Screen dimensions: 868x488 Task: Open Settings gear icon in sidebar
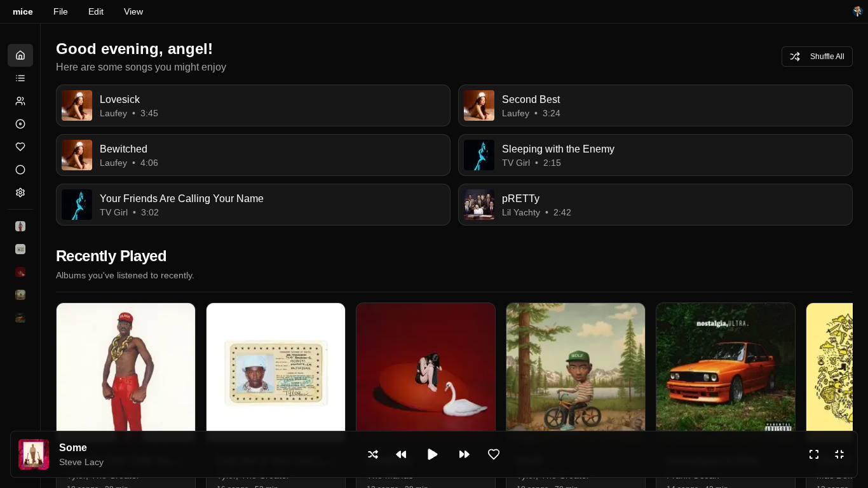20,193
